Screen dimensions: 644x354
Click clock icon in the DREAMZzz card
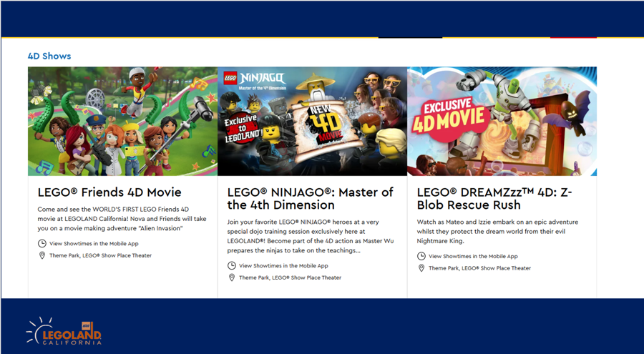(421, 256)
